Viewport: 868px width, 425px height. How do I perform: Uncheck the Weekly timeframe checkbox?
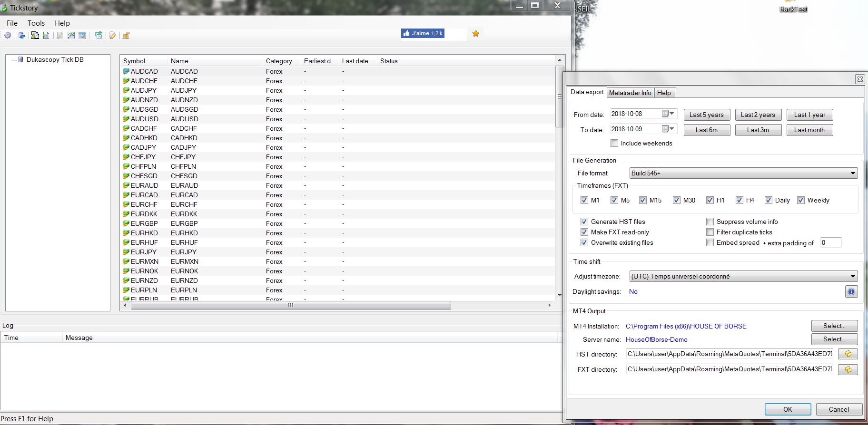(x=801, y=200)
